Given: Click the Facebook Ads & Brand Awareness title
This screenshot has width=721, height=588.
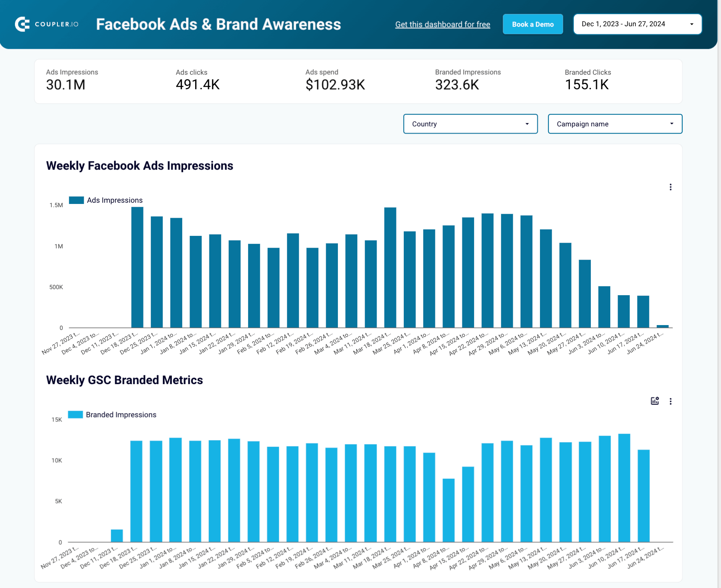Looking at the screenshot, I should point(219,24).
